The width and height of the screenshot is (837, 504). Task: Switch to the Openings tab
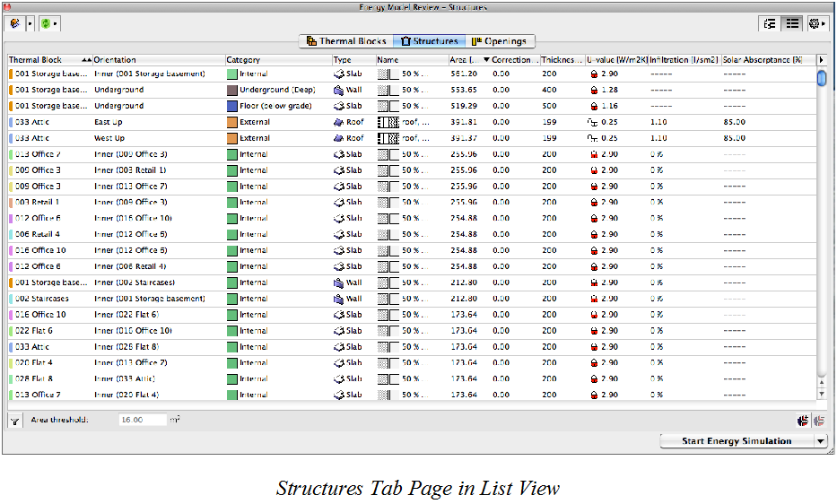499,41
